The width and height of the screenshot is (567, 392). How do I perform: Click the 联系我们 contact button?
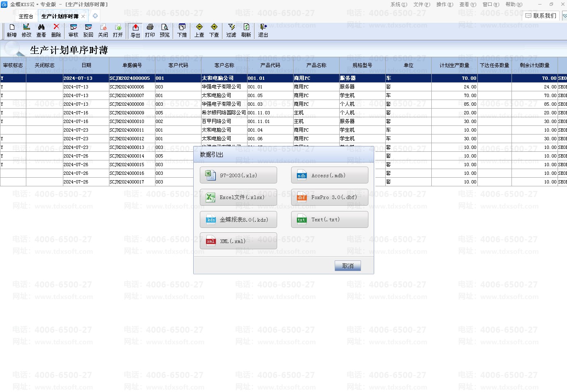[541, 16]
